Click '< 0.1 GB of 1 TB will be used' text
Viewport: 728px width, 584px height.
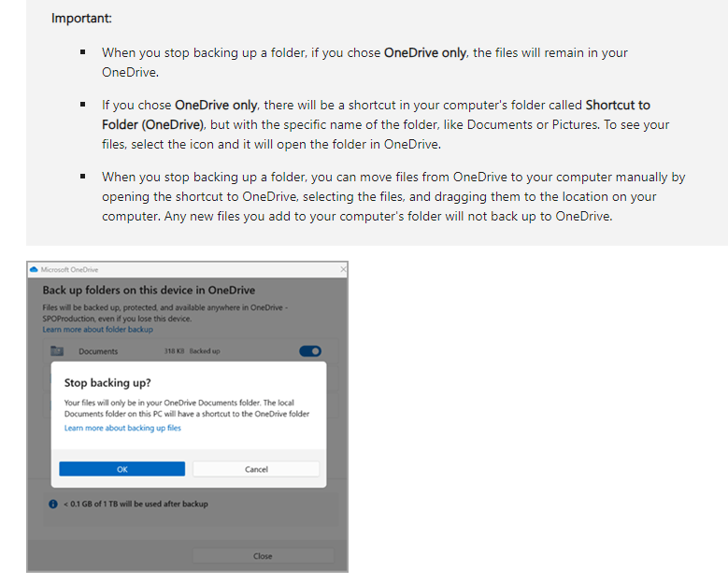pos(136,504)
